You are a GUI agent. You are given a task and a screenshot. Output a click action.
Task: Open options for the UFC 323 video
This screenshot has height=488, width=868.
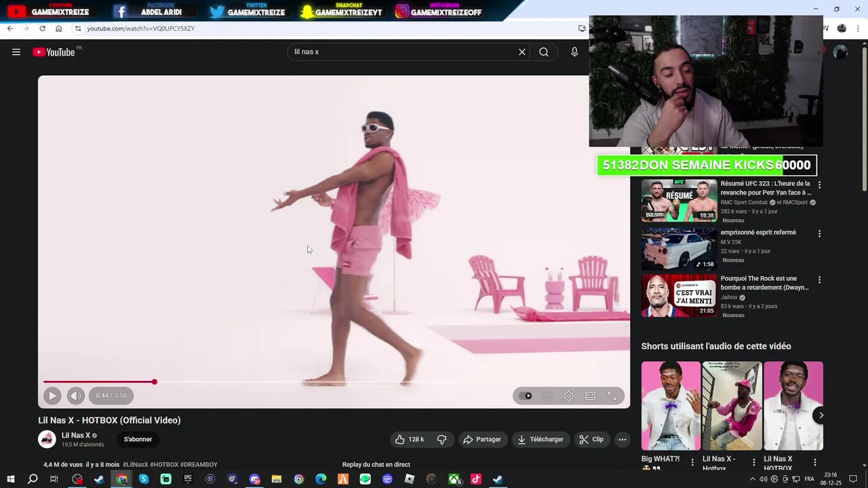[819, 184]
